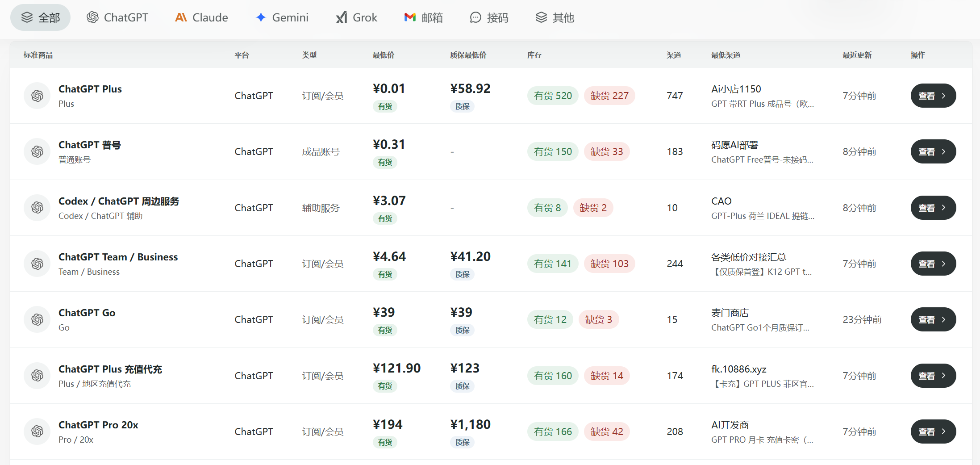The width and height of the screenshot is (980, 465).
Task: Click the ChatGPT Go product name
Action: coord(87,313)
